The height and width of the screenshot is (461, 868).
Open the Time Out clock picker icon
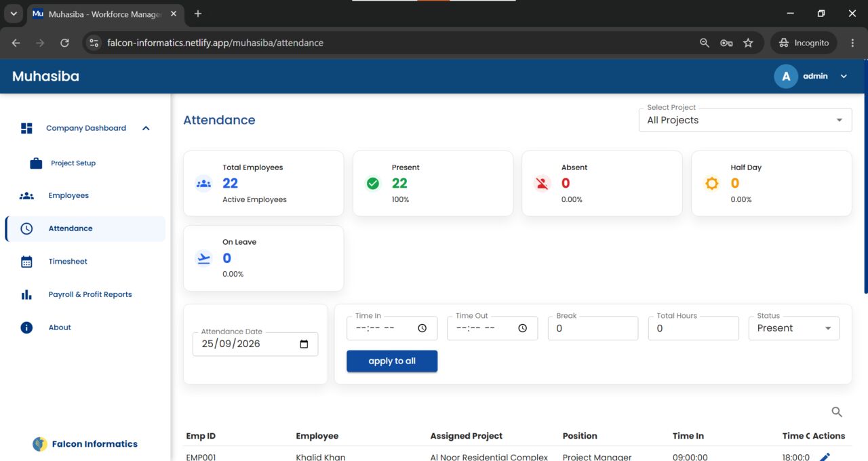pos(523,328)
